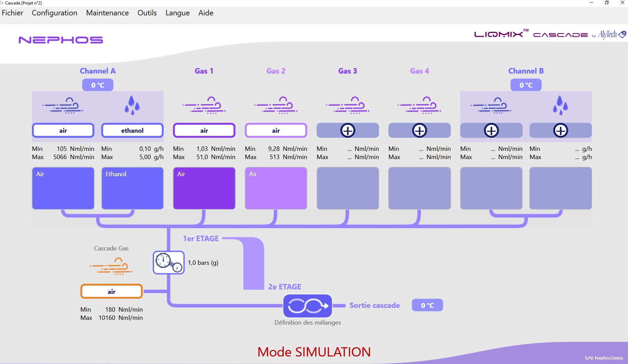Click the 0 °C badge on Channel A
The image size is (628, 364).
coord(97,84)
